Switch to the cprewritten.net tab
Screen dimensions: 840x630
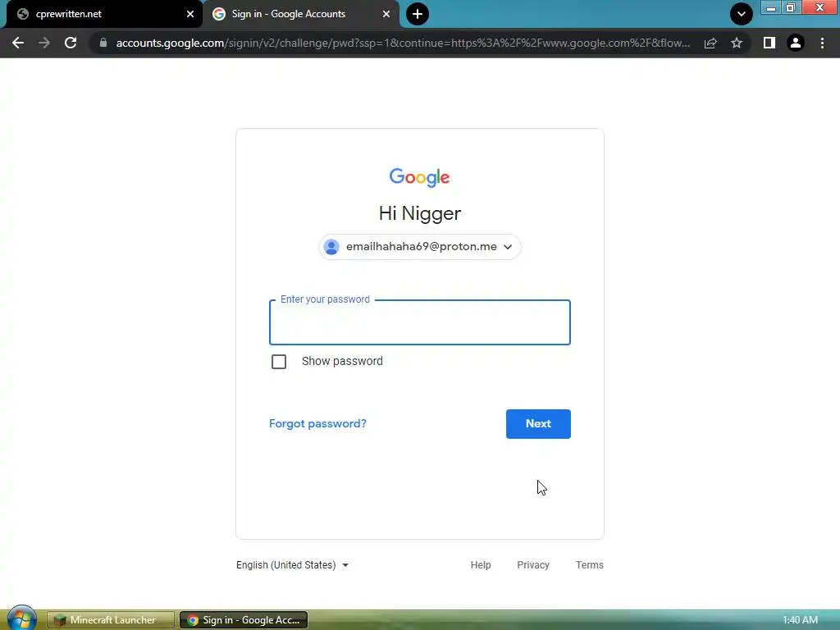102,14
